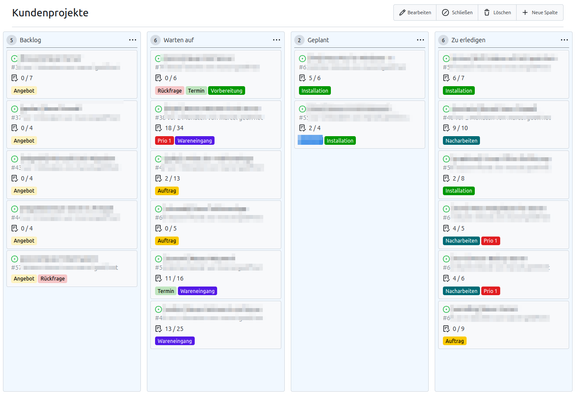Viewport: 576px width, 399px height.
Task: Click blurred blue label on the 2 / 4 card
Action: [310, 140]
